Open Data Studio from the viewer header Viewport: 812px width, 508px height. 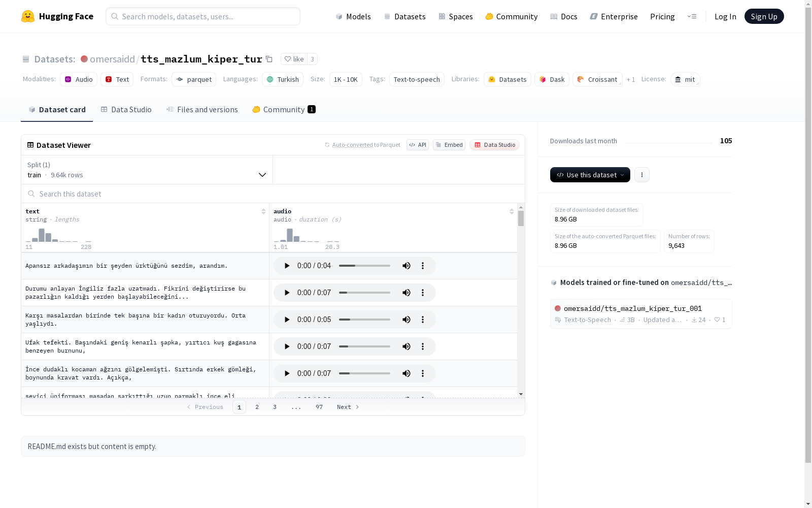tap(494, 145)
